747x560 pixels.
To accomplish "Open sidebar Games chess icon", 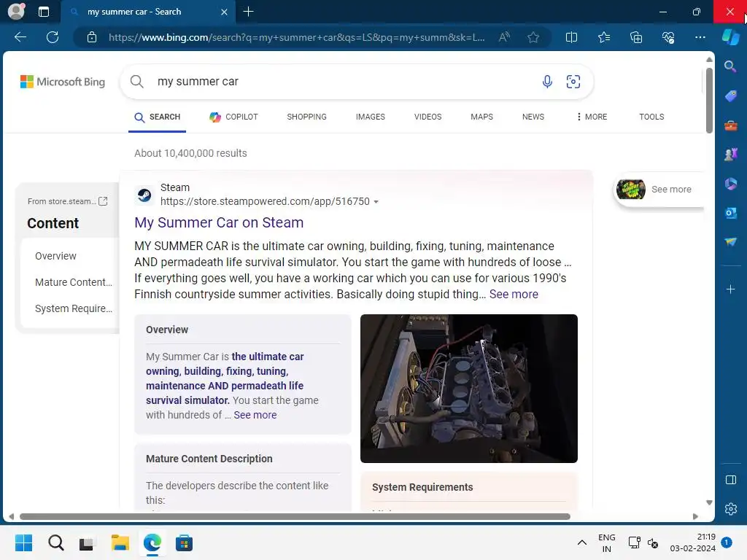I will [730, 155].
